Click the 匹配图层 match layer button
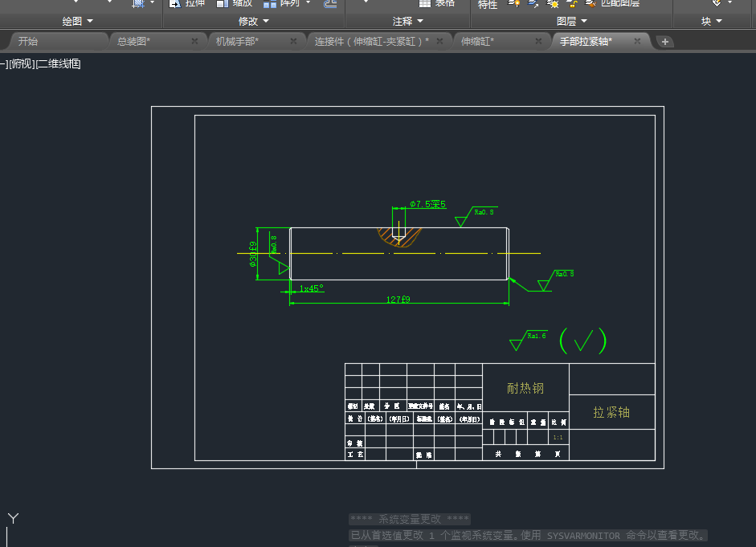Image resolution: width=756 pixels, height=547 pixels. point(612,3)
